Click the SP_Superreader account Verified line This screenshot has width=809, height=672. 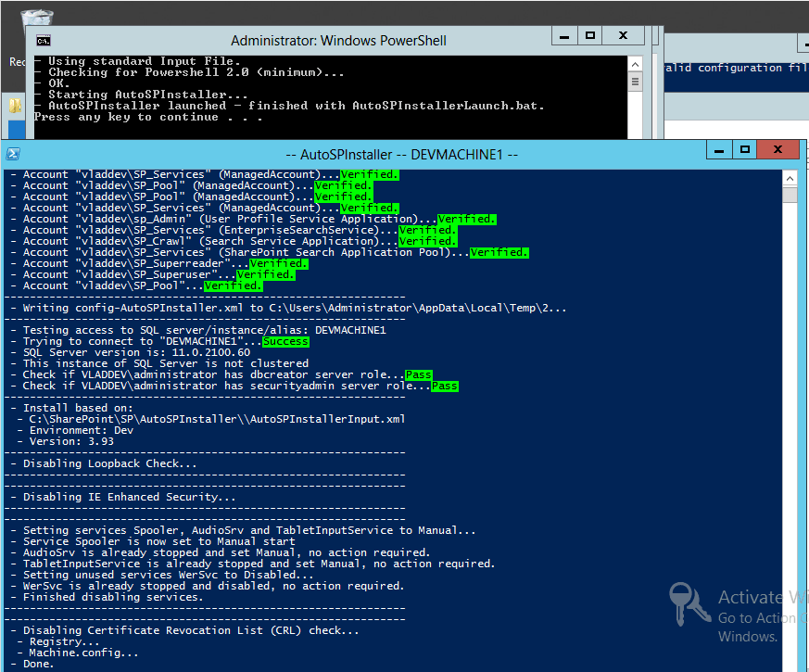click(x=159, y=264)
